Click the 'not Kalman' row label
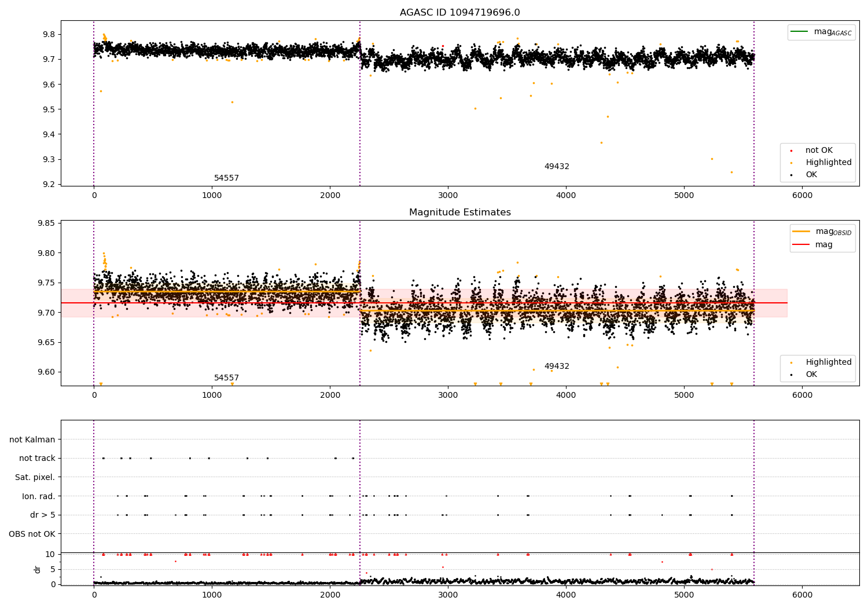868x608 pixels. (x=32, y=439)
